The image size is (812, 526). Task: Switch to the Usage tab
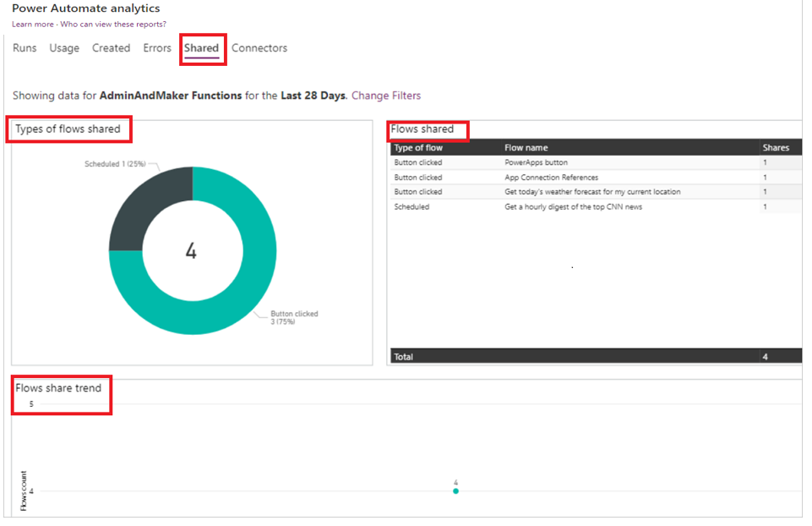tap(64, 48)
